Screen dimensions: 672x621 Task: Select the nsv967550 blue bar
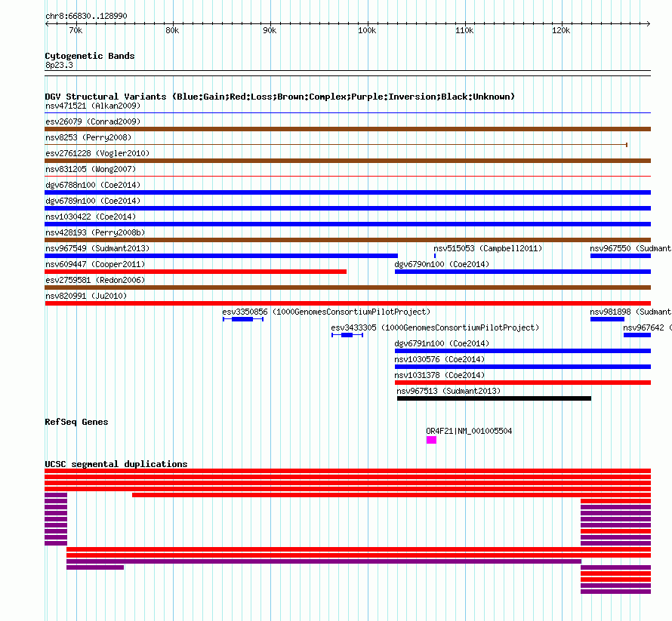(620, 256)
